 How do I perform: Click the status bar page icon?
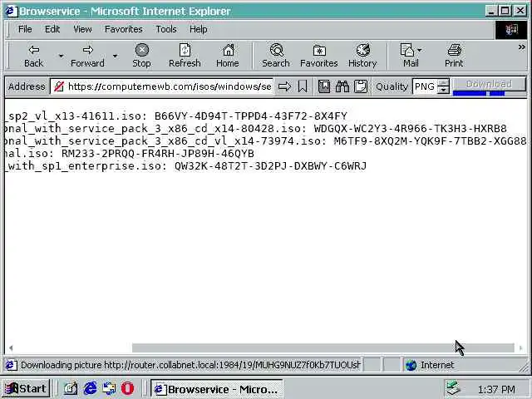tap(11, 365)
